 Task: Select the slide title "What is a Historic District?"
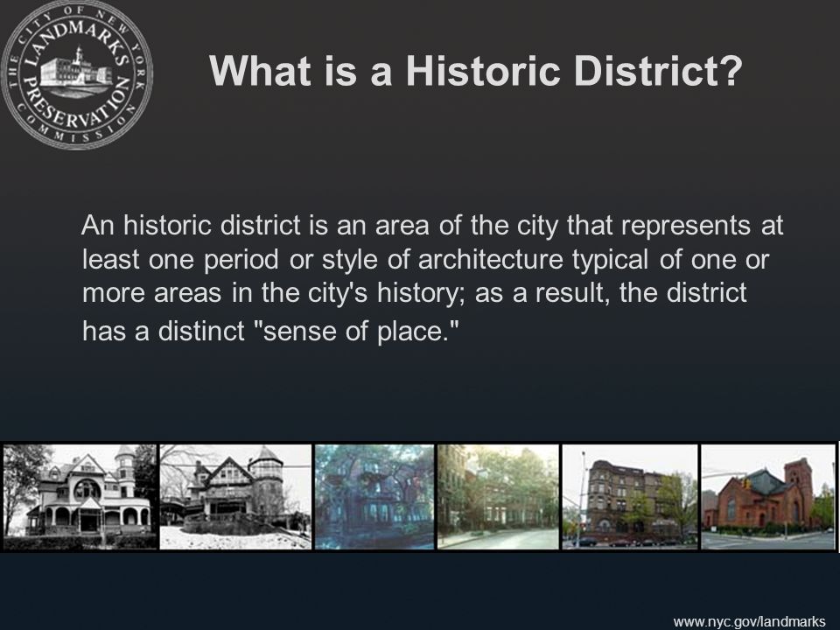pyautogui.click(x=476, y=70)
